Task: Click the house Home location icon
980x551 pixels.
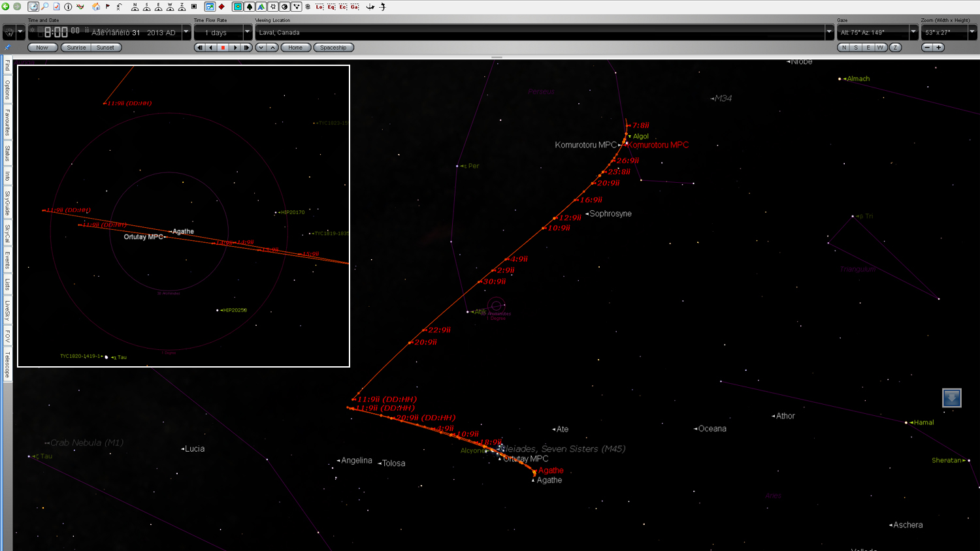Action: coord(96,7)
